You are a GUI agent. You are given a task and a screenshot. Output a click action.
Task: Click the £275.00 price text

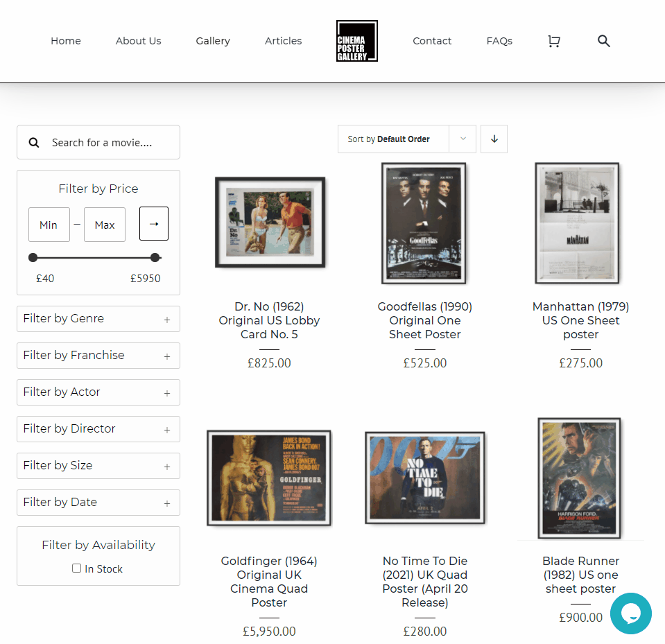(x=580, y=363)
